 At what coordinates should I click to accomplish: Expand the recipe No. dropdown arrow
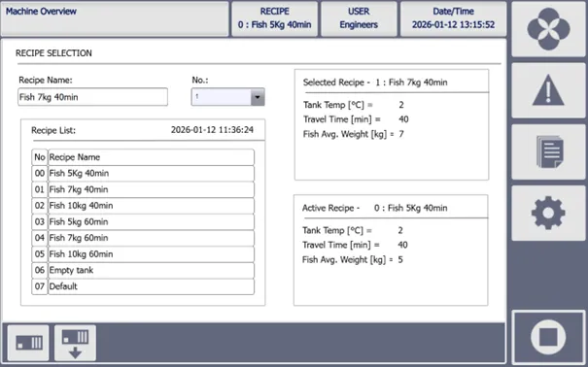(258, 97)
